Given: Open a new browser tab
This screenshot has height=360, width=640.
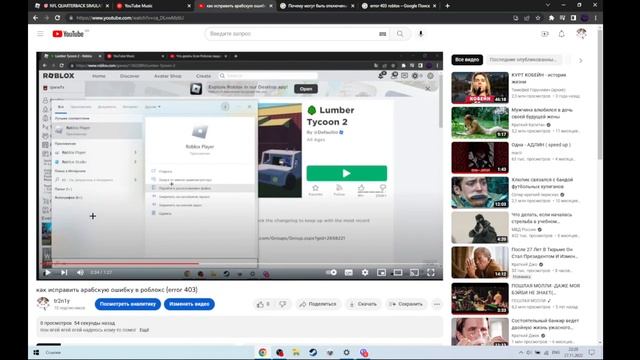Looking at the screenshot, I should [447, 6].
